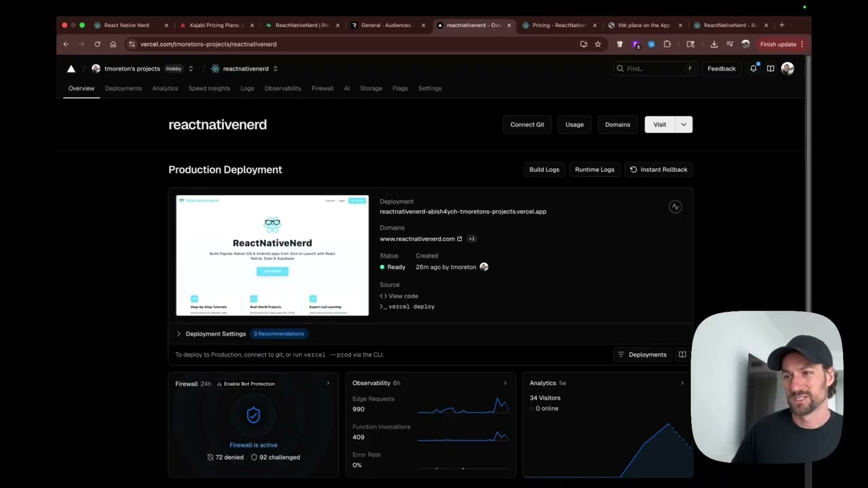Click the tmoreton avatar next to created time
This screenshot has width=868, height=488.
484,267
